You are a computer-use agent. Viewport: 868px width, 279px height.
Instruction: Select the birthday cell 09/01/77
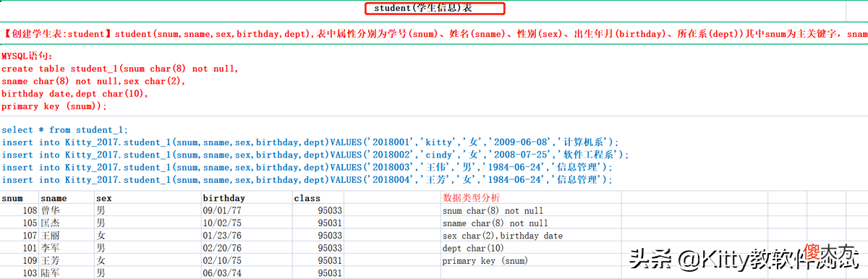[x=247, y=210]
